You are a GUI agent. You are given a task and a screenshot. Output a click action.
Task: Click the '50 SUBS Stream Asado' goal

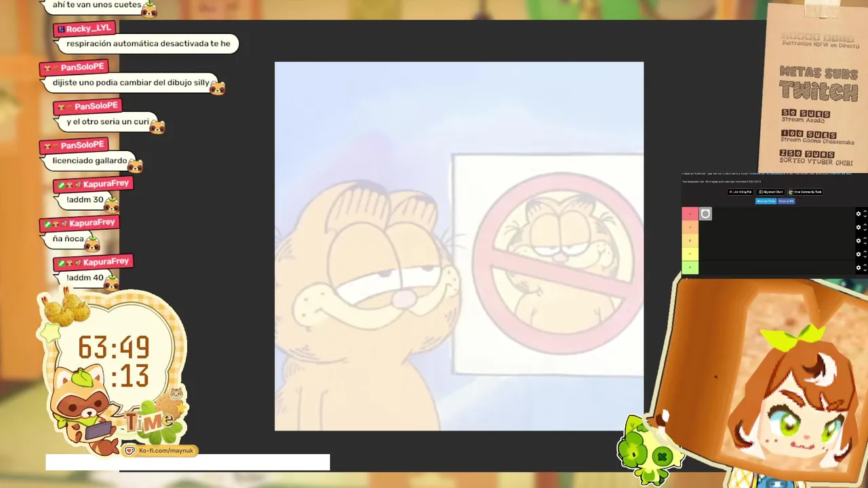806,116
